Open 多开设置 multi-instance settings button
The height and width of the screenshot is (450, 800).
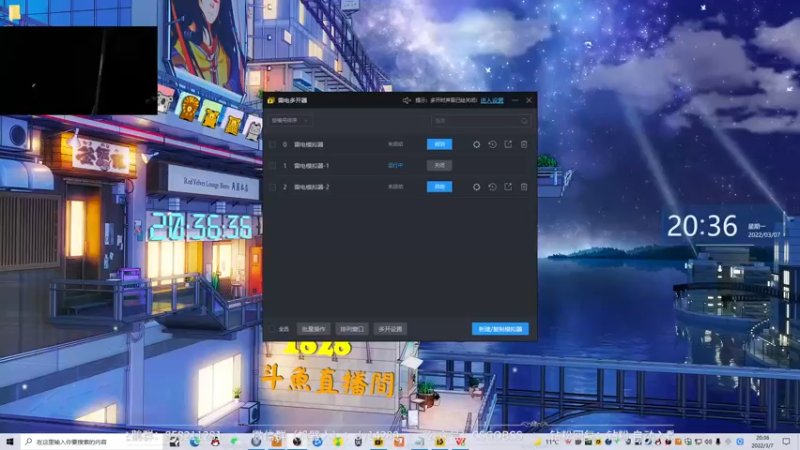coord(390,329)
